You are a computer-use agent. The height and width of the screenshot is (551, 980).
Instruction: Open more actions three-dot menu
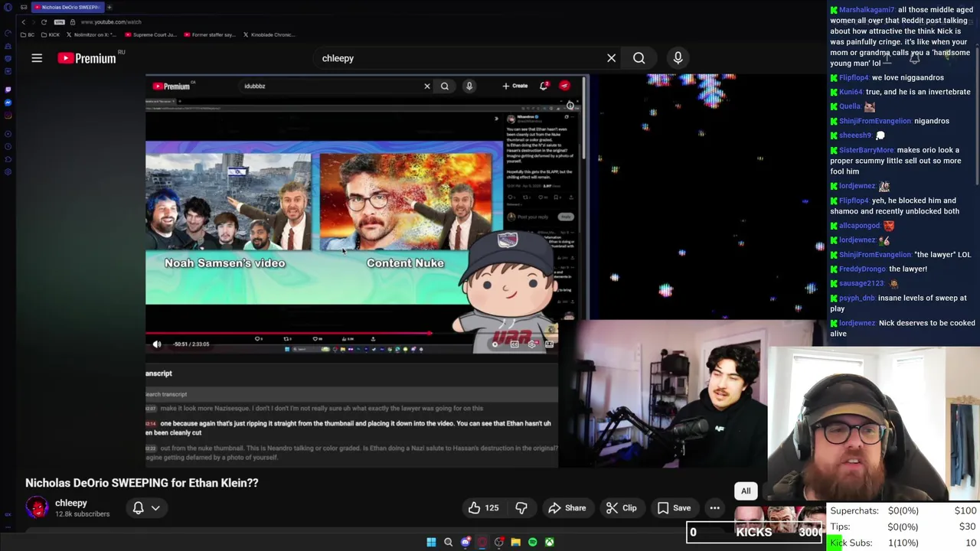pos(714,508)
